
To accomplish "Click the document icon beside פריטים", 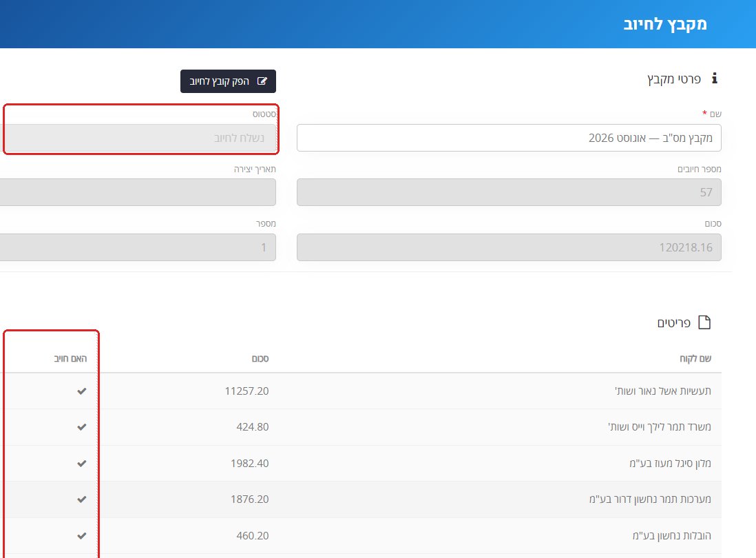I will tap(704, 322).
